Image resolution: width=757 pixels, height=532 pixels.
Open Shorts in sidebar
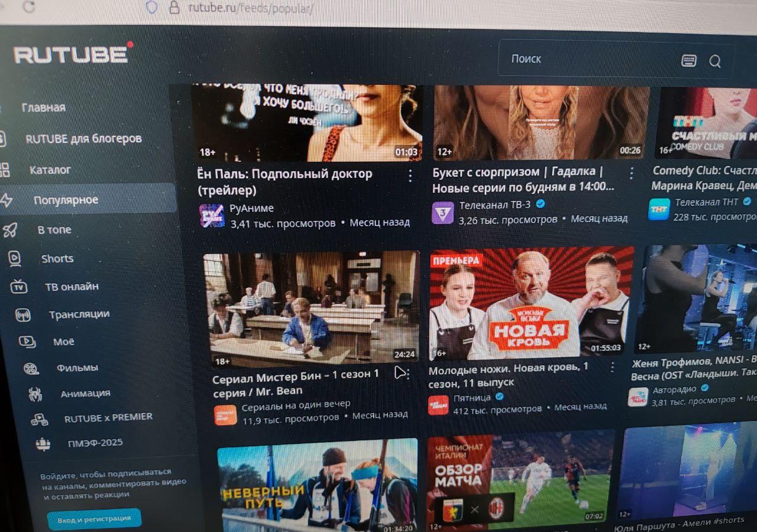(57, 258)
